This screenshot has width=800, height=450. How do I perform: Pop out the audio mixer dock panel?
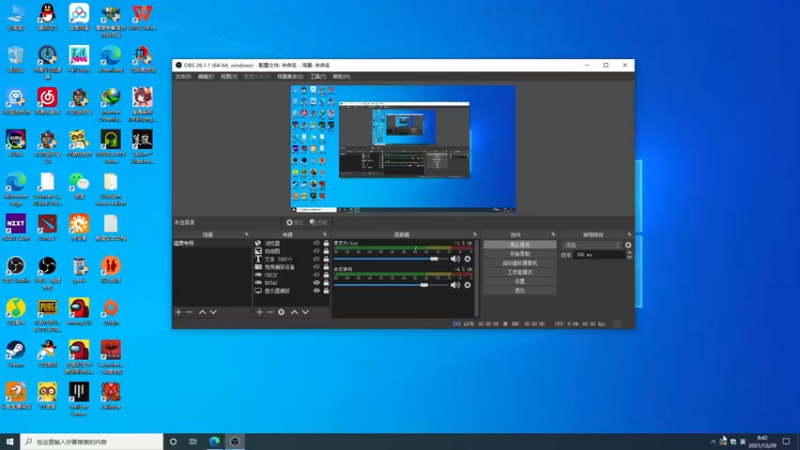point(475,235)
